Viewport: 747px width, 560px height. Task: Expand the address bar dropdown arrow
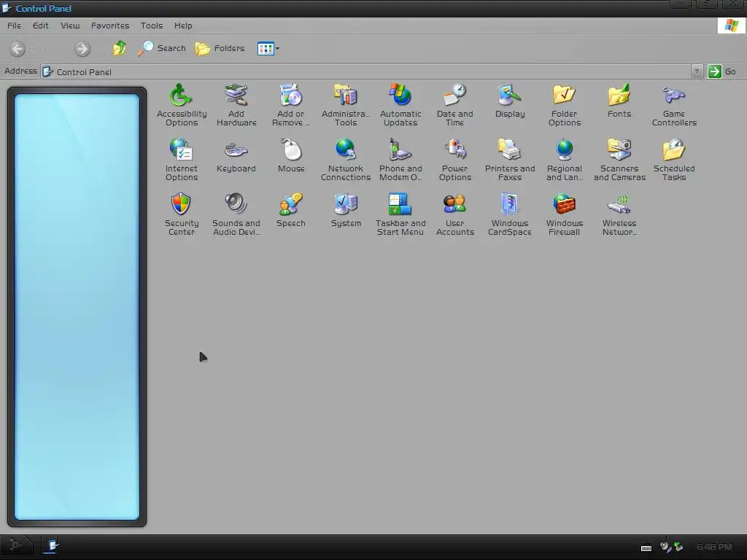coord(697,71)
